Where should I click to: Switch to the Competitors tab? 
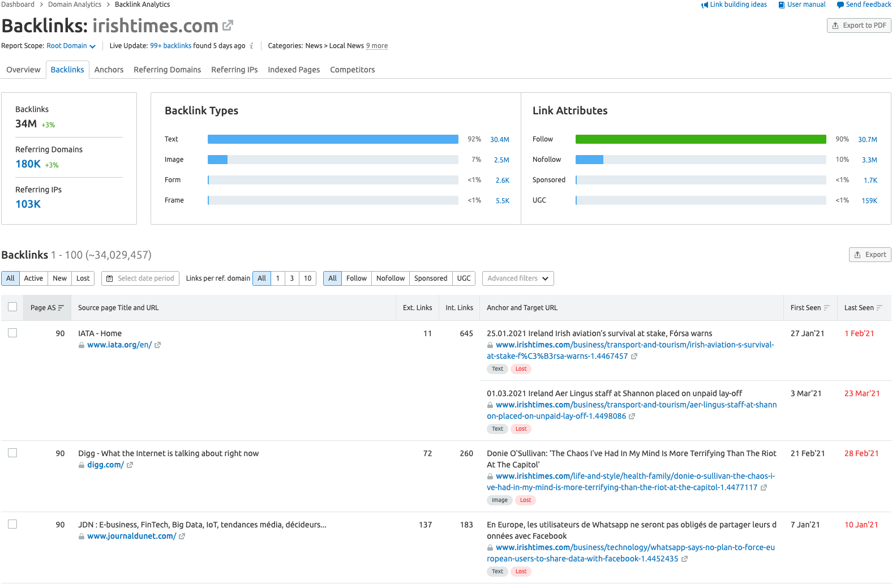point(353,70)
